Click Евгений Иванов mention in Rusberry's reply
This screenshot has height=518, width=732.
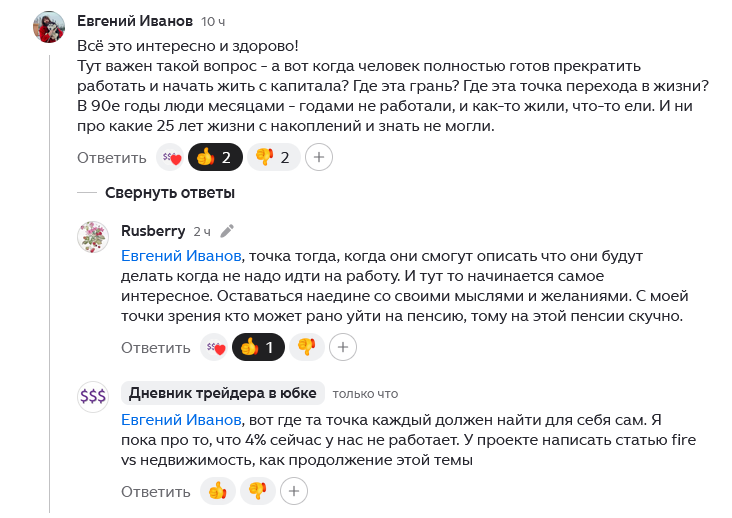[181, 255]
